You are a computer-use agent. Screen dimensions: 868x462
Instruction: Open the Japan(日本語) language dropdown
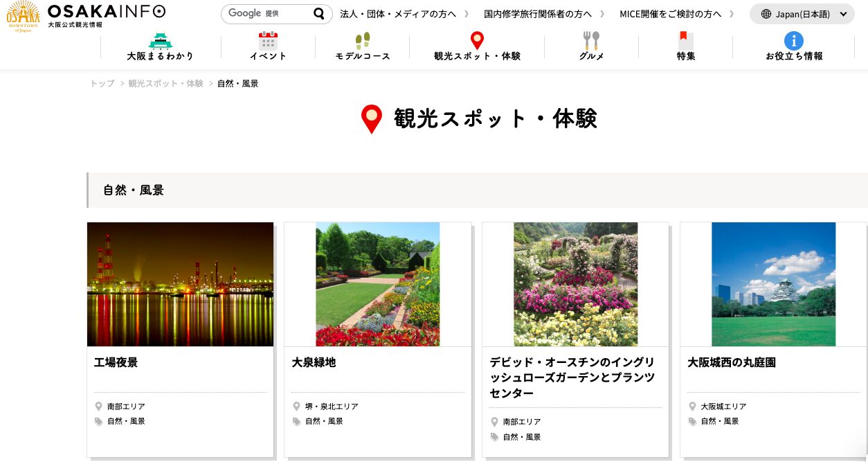802,14
